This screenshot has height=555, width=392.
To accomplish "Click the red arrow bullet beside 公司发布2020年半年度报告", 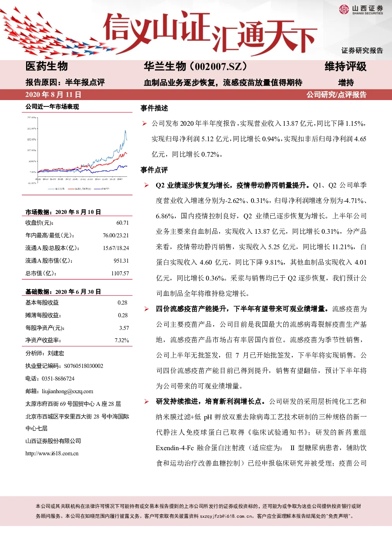I will tap(145, 123).
